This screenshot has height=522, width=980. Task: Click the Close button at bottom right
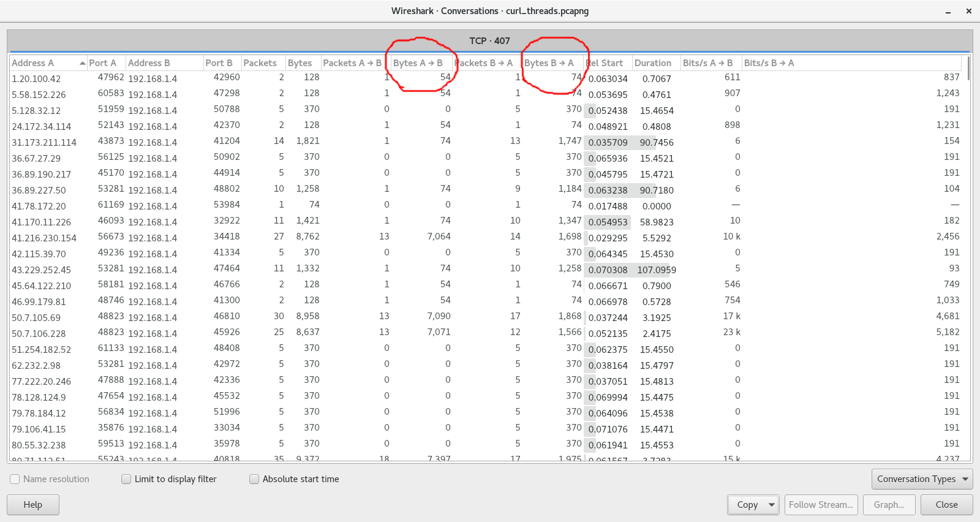click(946, 505)
